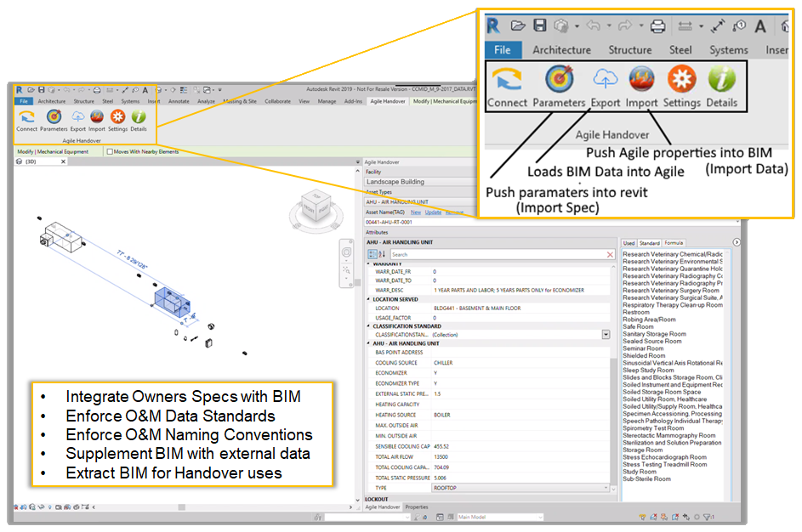
Task: Open Parameters in the unmagnified Agile Handover ribbon
Action: 54,121
